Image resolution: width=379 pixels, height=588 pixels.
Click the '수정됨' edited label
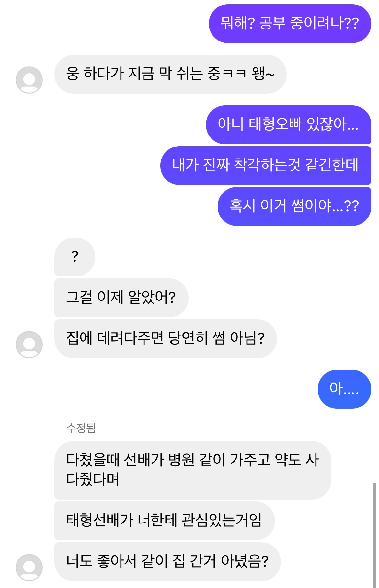pos(81,428)
